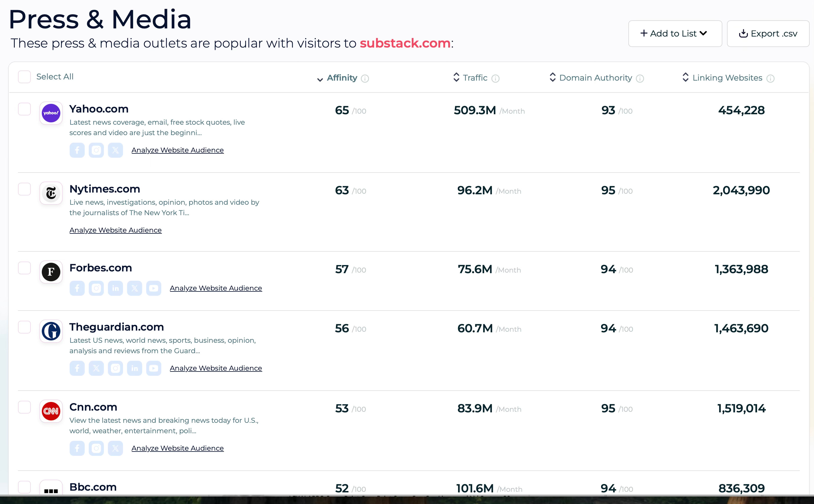Tick the Select All checkbox
Screen dimensions: 814x504
pos(24,77)
